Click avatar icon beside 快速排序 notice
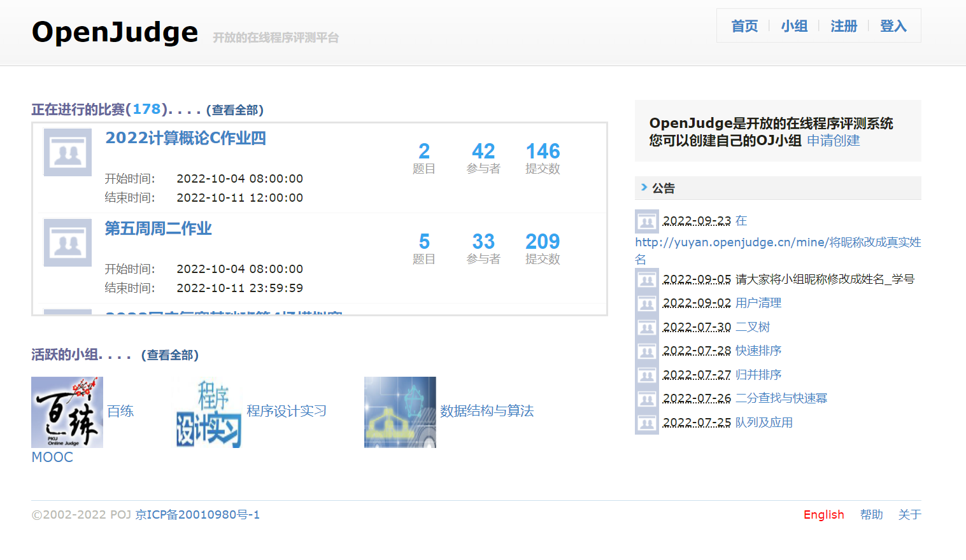This screenshot has width=966, height=560. point(647,351)
